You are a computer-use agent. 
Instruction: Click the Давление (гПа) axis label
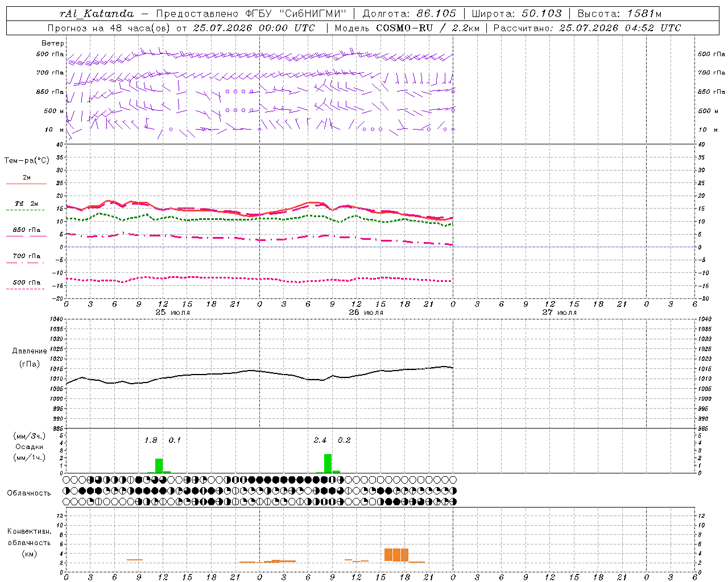click(x=30, y=357)
